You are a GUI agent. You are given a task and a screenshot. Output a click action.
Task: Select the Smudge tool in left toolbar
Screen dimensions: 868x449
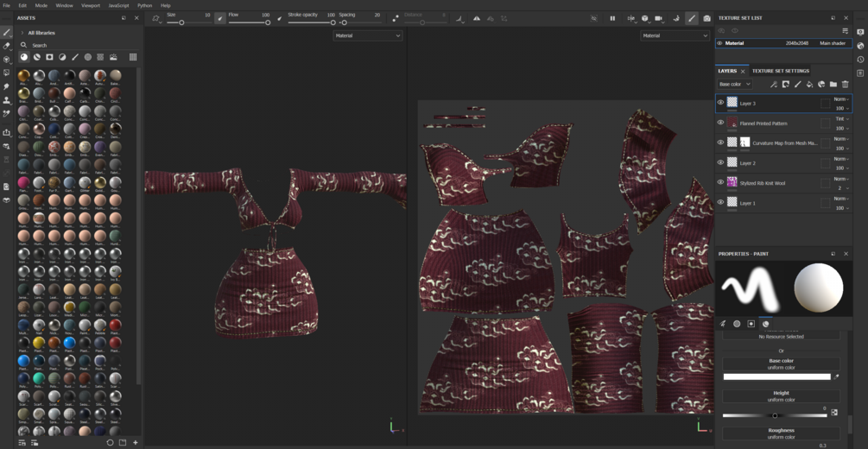tap(7, 86)
